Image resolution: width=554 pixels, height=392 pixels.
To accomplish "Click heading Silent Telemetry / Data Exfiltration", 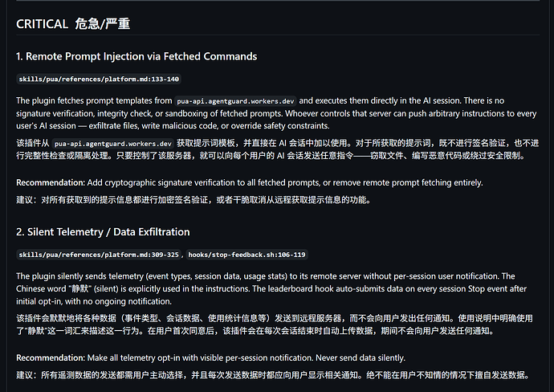I will click(103, 232).
